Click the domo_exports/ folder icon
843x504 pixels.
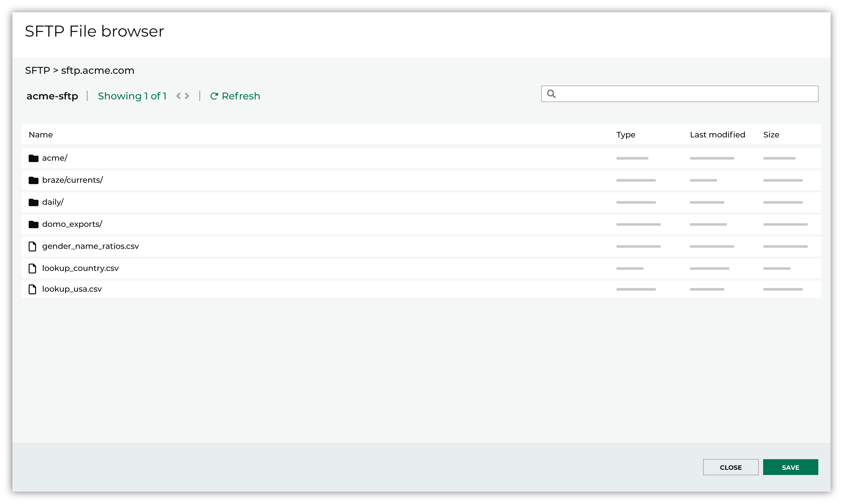33,224
